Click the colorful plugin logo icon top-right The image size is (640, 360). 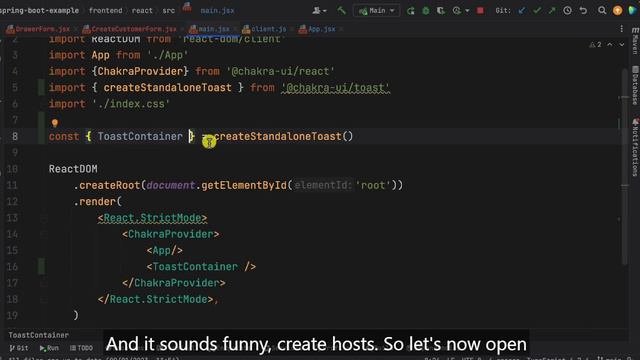633,11
